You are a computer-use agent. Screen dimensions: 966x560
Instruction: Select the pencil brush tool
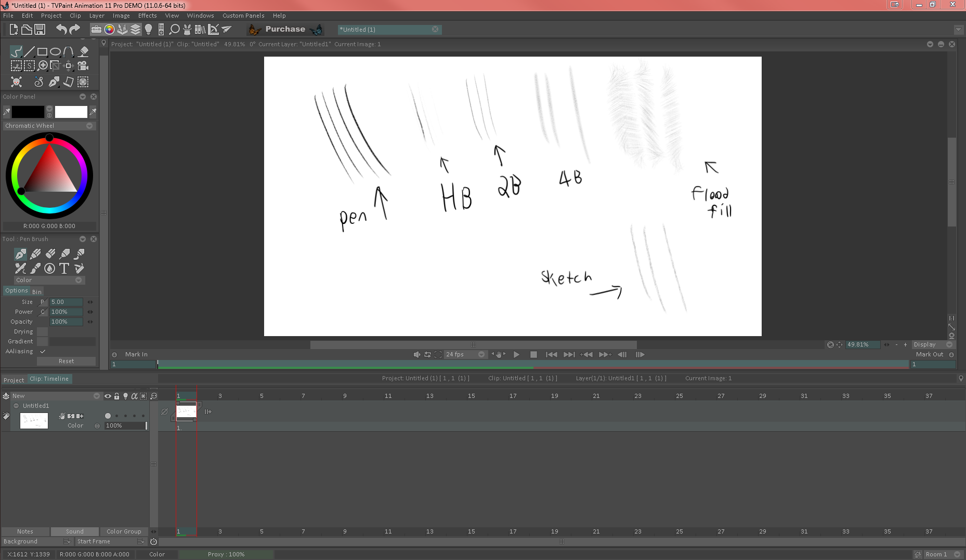click(x=35, y=254)
